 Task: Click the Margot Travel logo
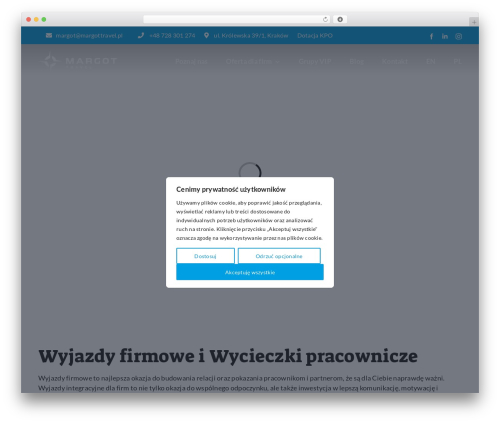[79, 61]
